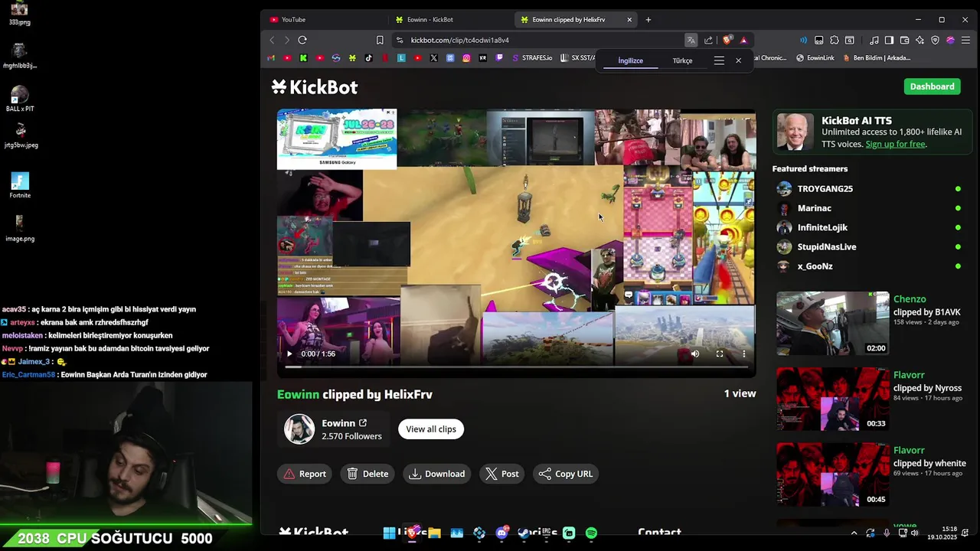Click the View all clips button
980x551 pixels.
pyautogui.click(x=431, y=429)
